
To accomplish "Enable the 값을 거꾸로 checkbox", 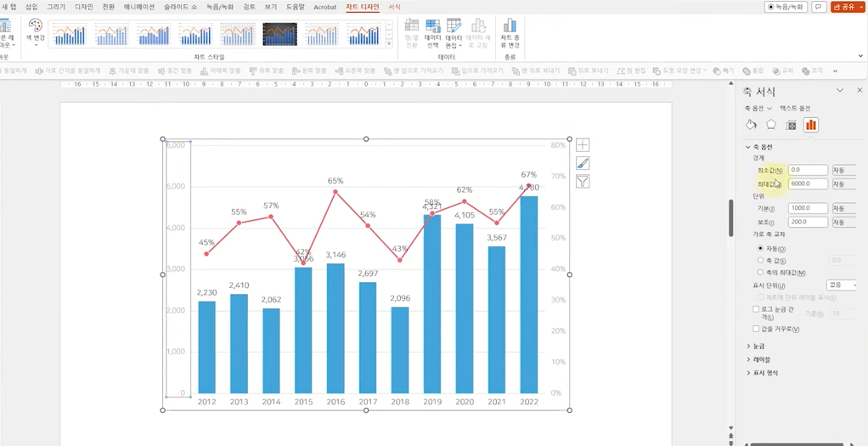I will [x=756, y=329].
